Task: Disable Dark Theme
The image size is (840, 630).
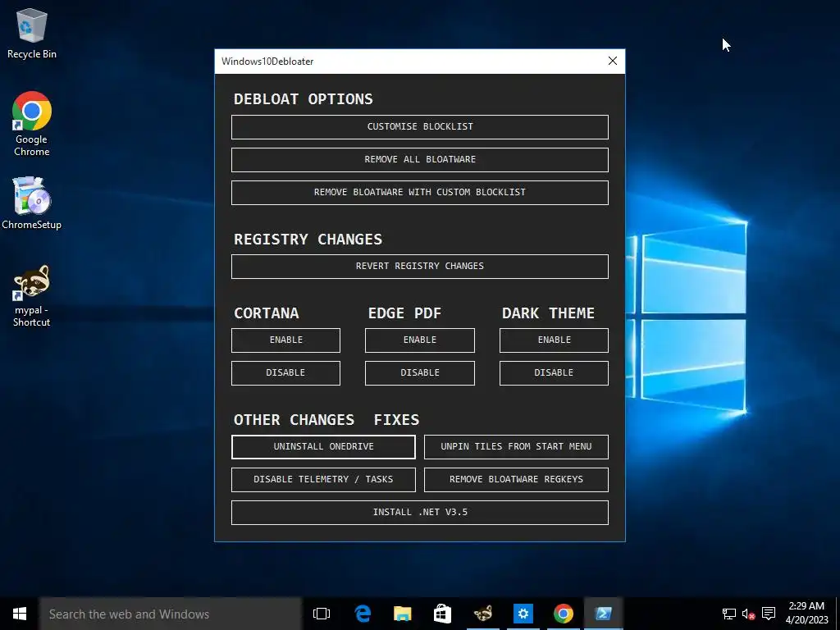Action: (x=554, y=373)
